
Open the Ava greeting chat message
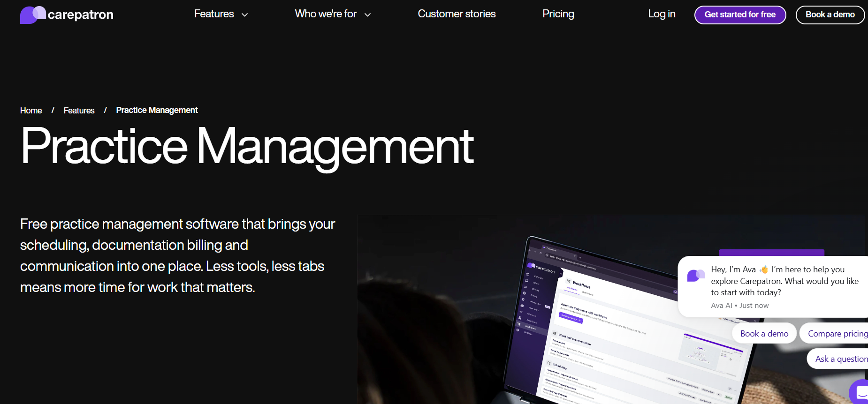coord(774,286)
